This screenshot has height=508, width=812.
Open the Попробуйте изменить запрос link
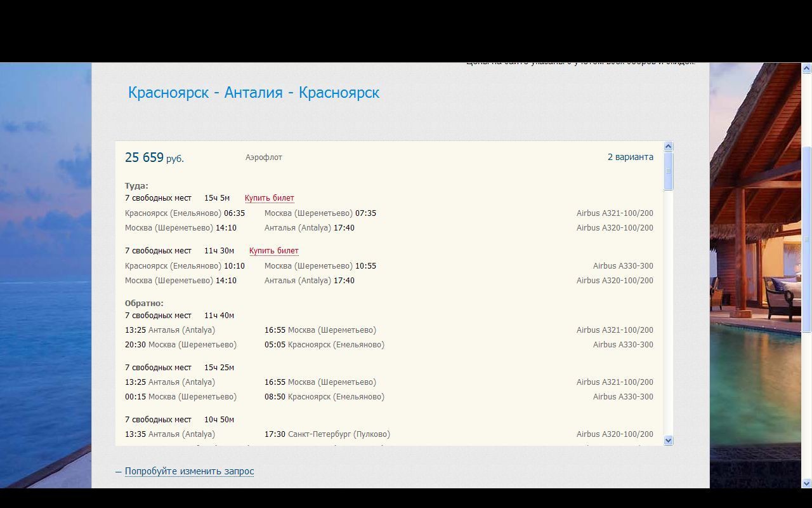pos(189,471)
